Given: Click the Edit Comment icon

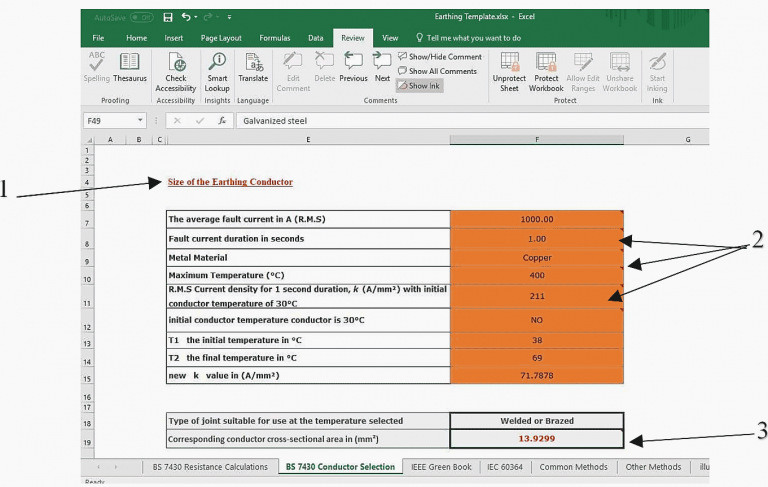Looking at the screenshot, I should (x=293, y=72).
